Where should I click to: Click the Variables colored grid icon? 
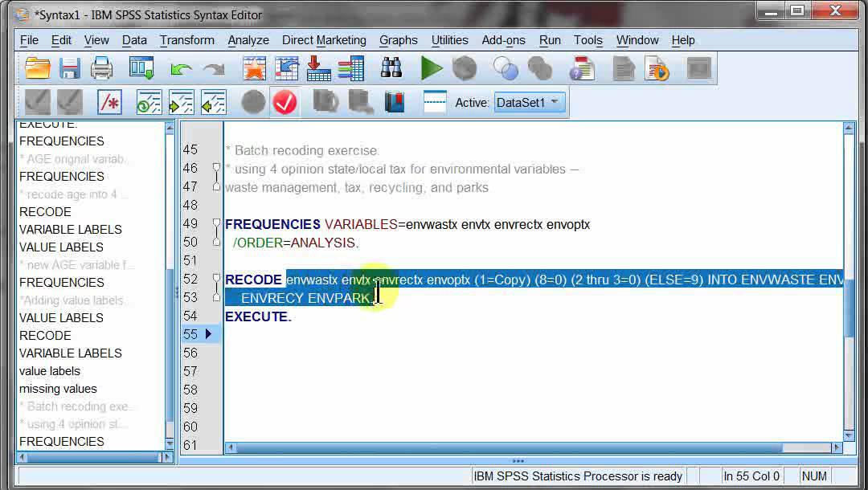[351, 68]
